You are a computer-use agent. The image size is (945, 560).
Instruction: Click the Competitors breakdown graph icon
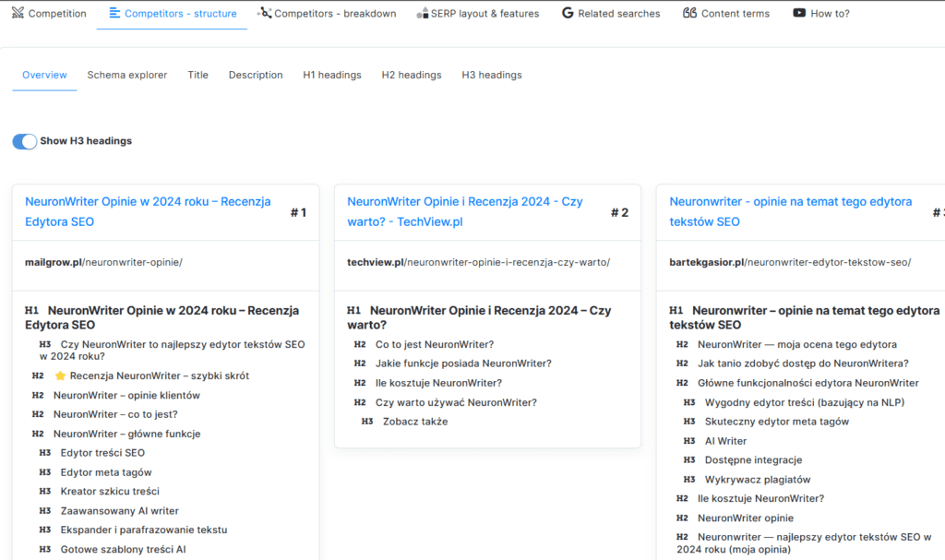(265, 14)
